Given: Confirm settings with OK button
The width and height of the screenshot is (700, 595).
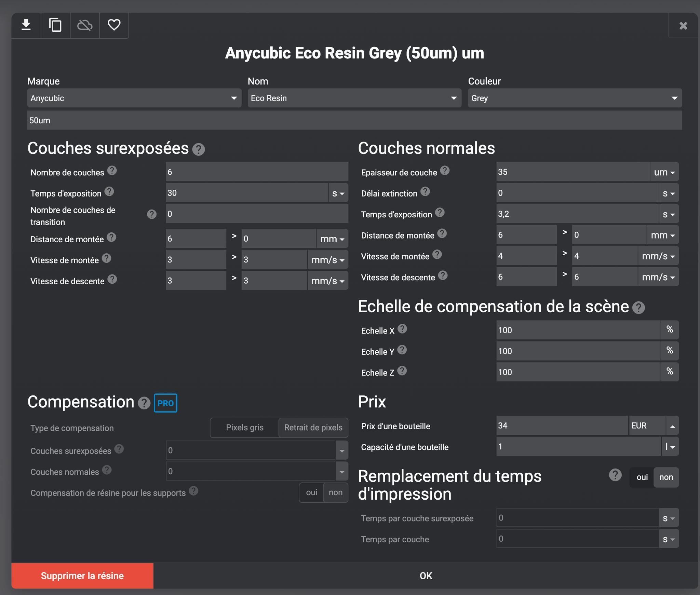Looking at the screenshot, I should 426,576.
